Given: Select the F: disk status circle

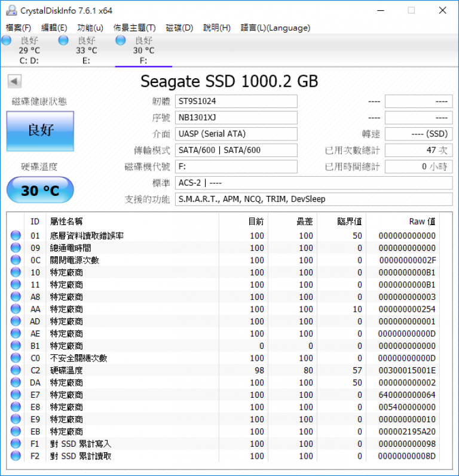Looking at the screenshot, I should pos(121,40).
